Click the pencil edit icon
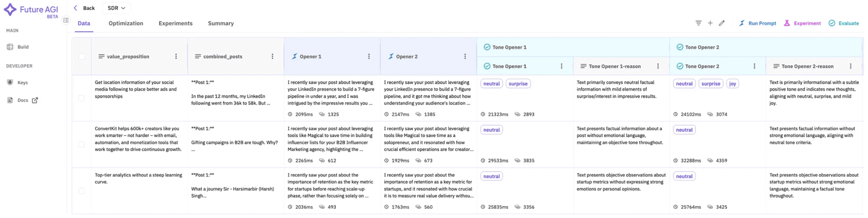The image size is (868, 218). pos(722,23)
